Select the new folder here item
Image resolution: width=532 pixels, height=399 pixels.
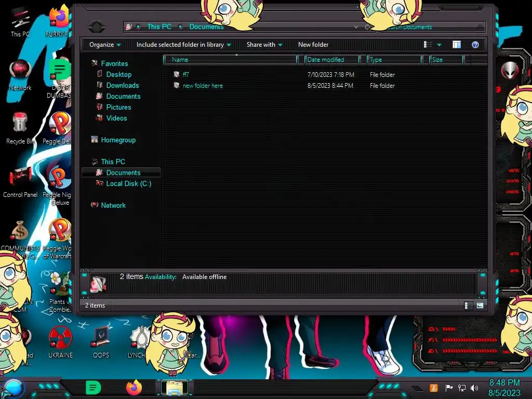pyautogui.click(x=203, y=86)
